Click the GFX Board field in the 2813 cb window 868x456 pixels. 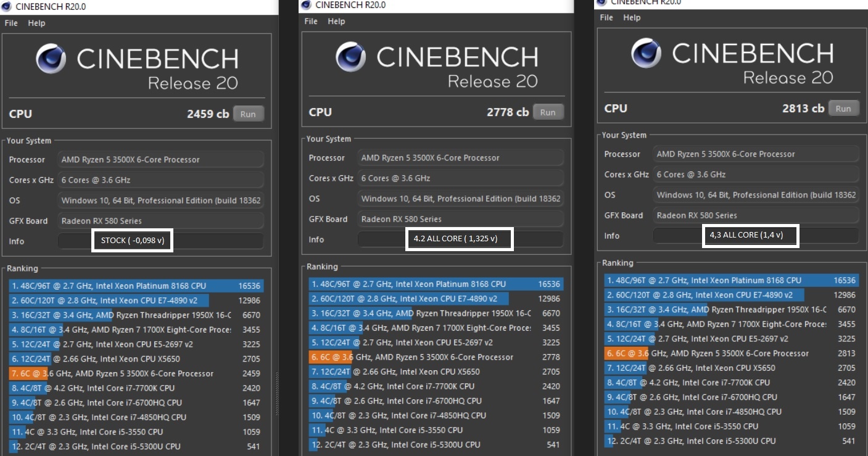756,215
